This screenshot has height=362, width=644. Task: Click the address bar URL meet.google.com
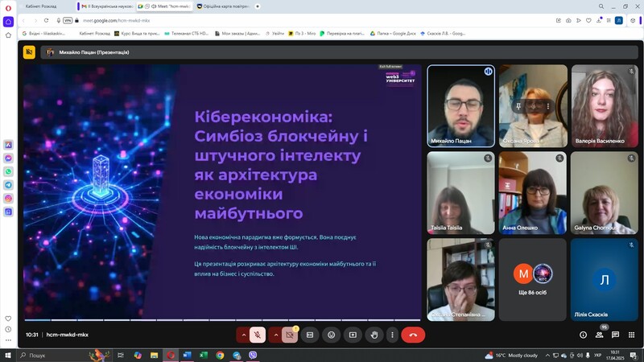tap(116, 21)
